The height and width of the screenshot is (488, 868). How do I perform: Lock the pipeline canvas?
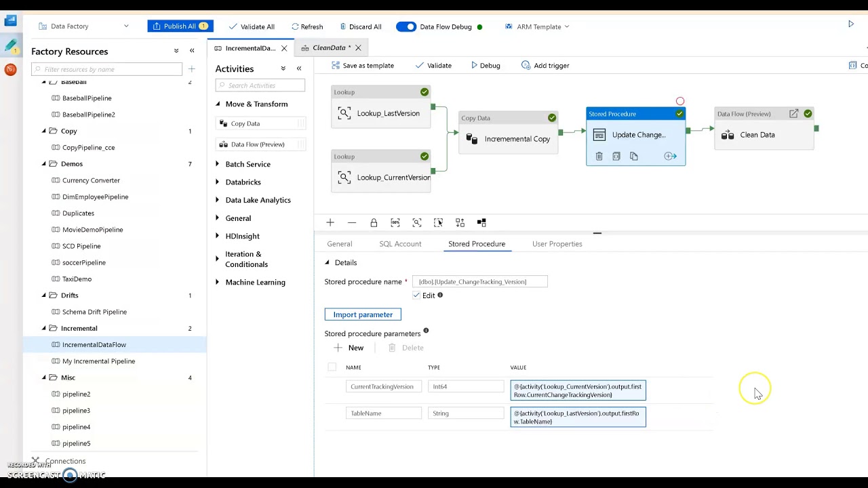coord(374,222)
